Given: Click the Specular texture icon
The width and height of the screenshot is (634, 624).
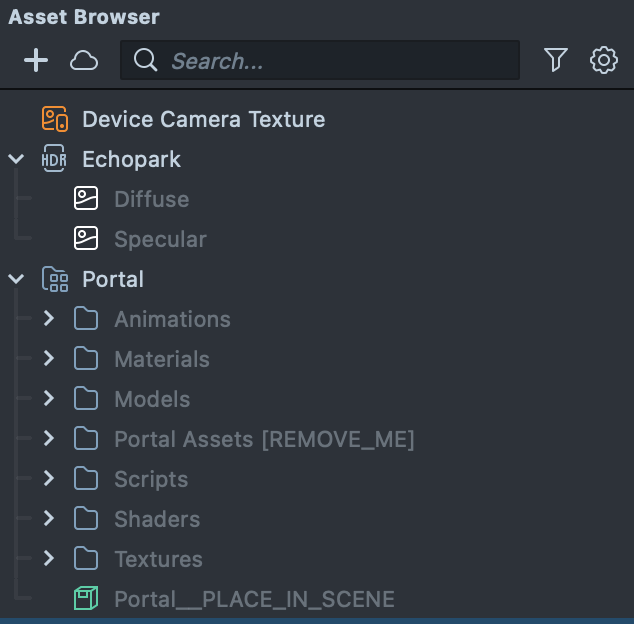Looking at the screenshot, I should [x=87, y=239].
